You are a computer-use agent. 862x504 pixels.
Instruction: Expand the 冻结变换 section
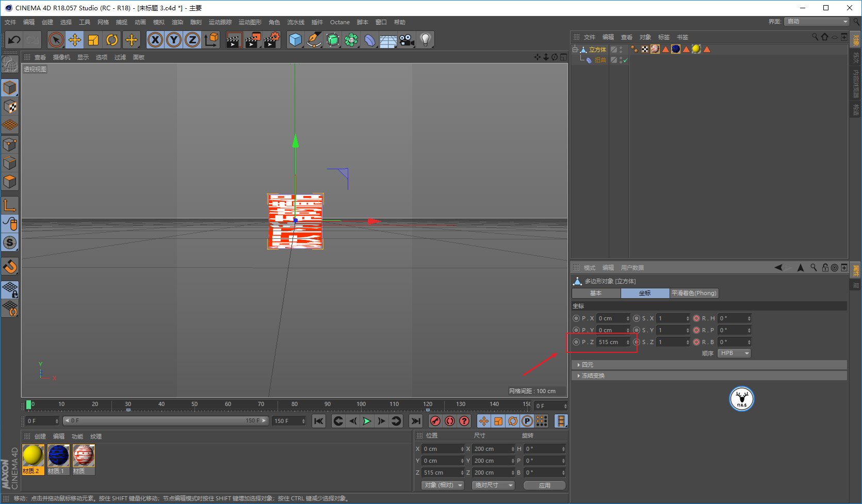click(x=709, y=376)
